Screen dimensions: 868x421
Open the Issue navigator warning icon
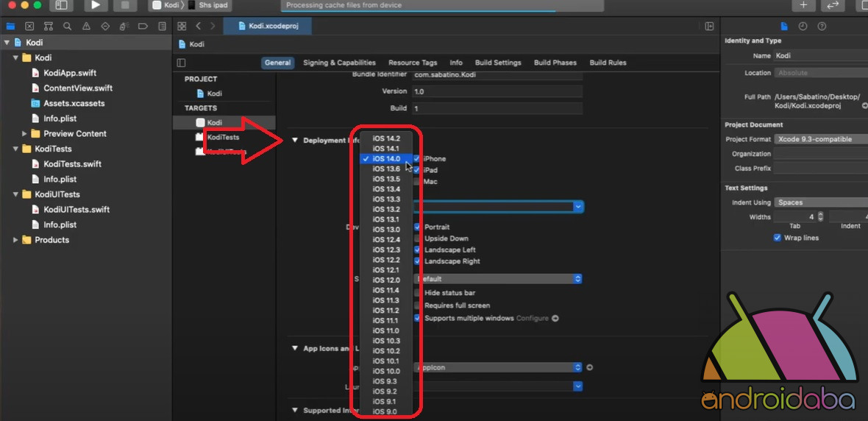click(x=86, y=26)
